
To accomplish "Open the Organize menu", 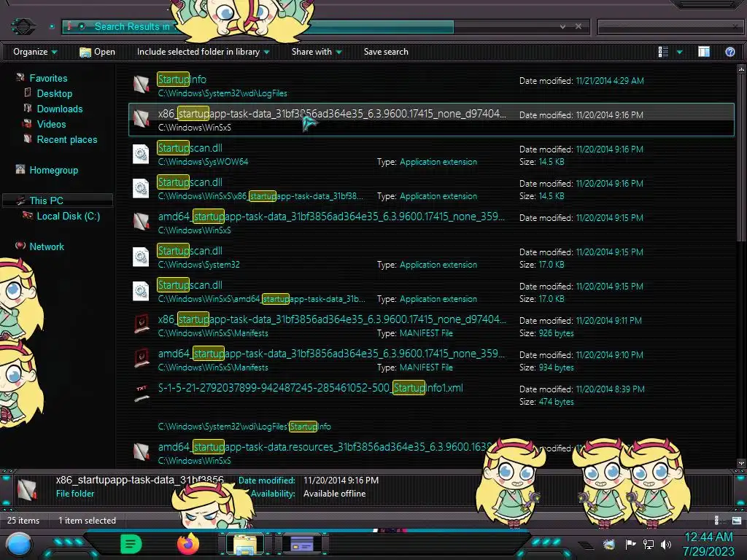I will tap(35, 52).
